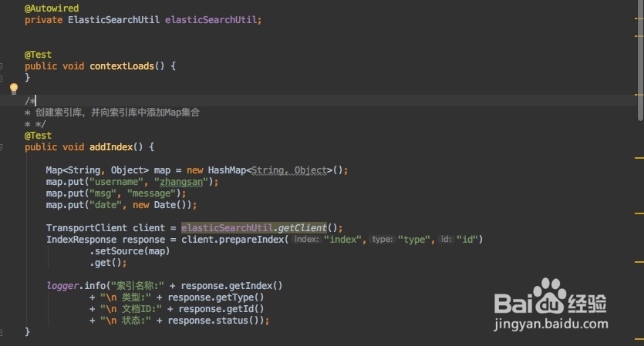Click the "message" string literal
The height and width of the screenshot is (346, 644).
click(x=152, y=193)
